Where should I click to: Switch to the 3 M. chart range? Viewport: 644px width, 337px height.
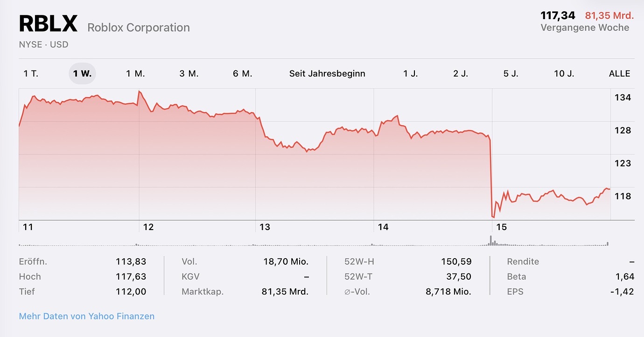point(189,74)
